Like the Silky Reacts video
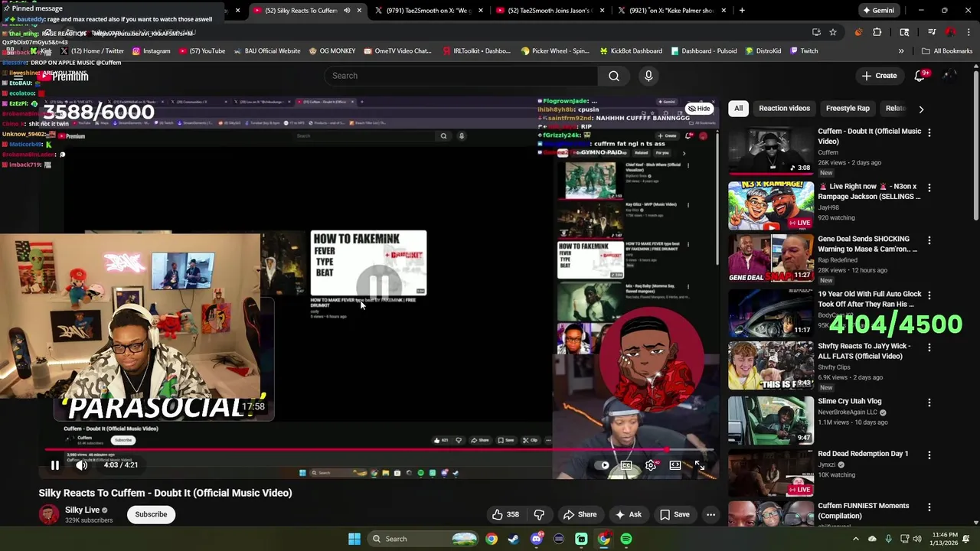The image size is (980, 551). [x=505, y=515]
